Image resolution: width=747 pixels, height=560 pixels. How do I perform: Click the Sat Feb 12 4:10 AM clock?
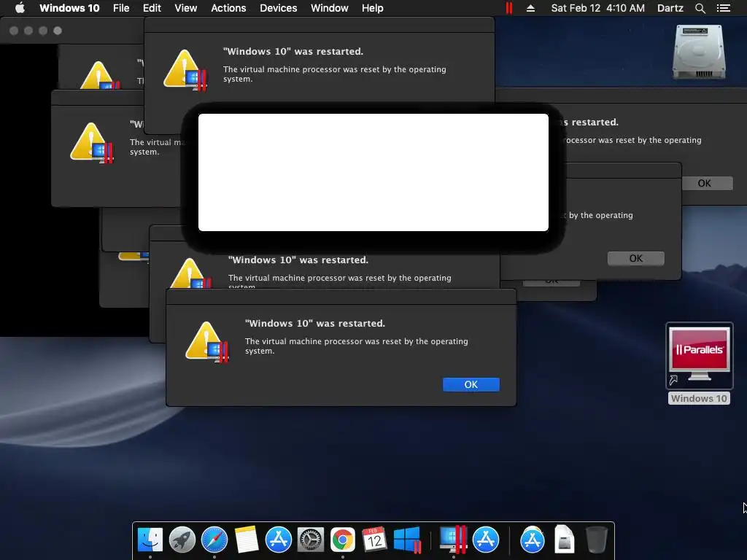(x=598, y=8)
